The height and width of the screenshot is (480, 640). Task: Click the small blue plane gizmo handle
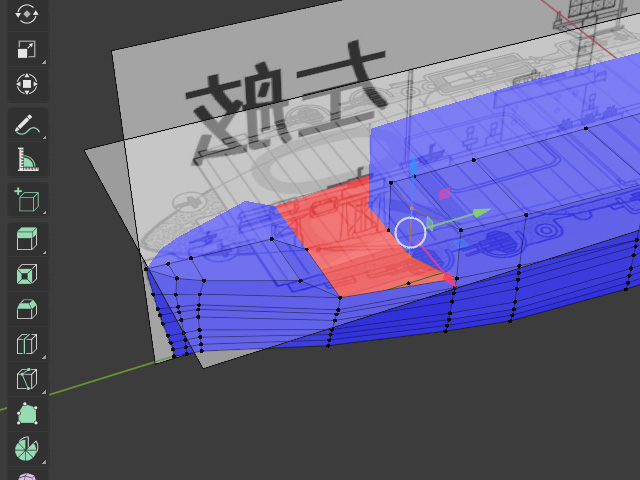[461, 244]
